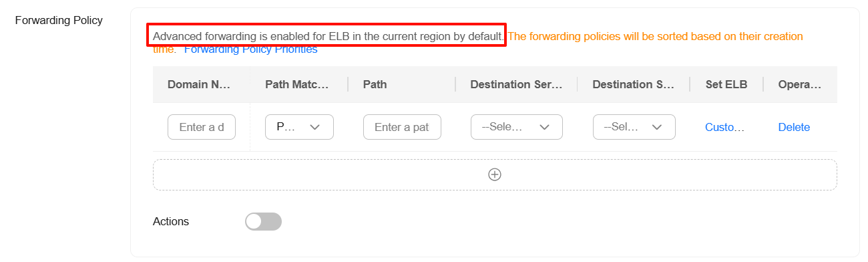Screen dimensions: 868x262
Task: Click the Custo... link under Set ELB
Action: pos(724,127)
